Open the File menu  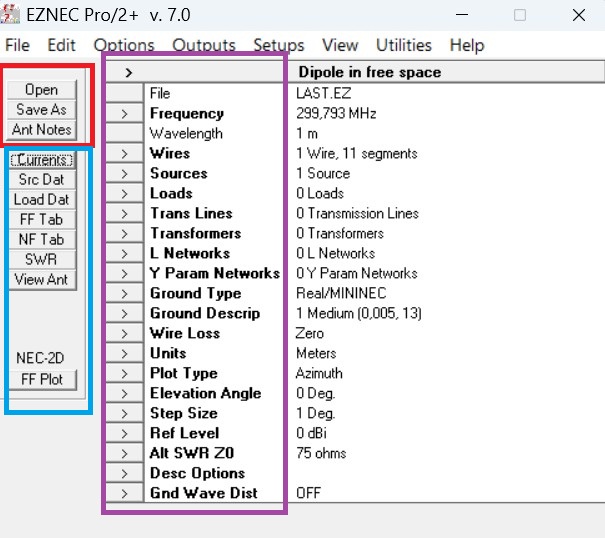[17, 45]
